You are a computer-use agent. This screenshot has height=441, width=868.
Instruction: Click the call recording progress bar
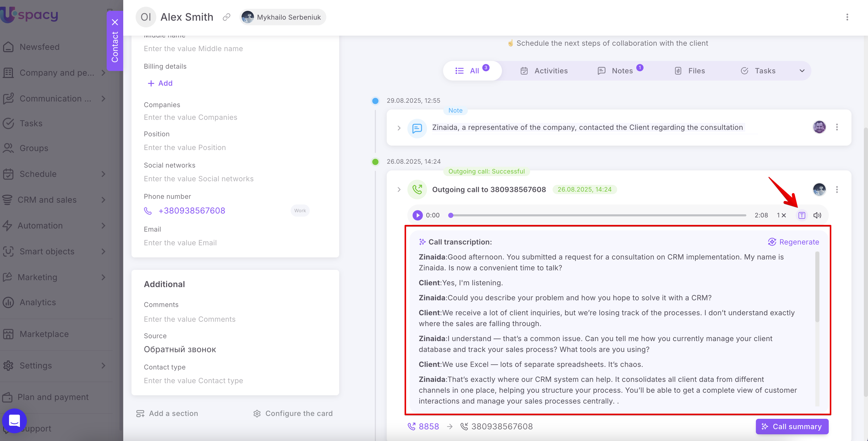pos(598,215)
